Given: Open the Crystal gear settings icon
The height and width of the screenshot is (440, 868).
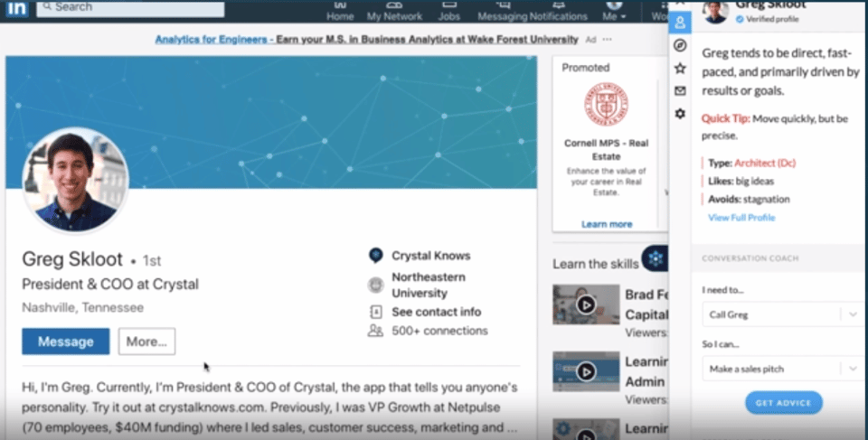Looking at the screenshot, I should click(x=680, y=114).
